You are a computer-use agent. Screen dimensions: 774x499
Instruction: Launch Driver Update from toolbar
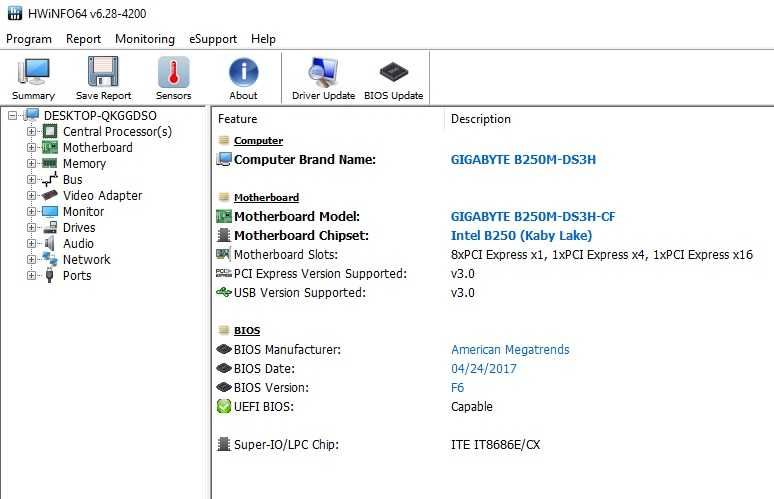coord(323,72)
